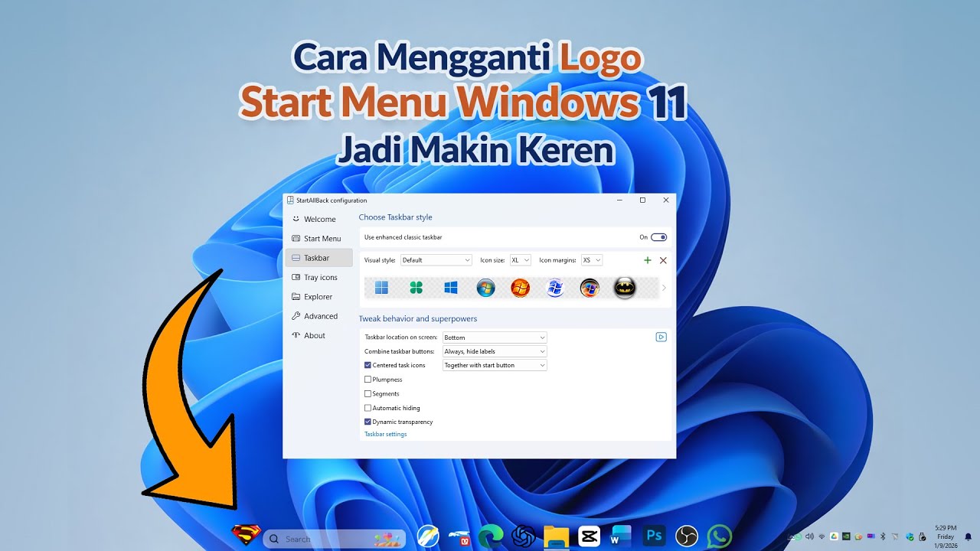The width and height of the screenshot is (980, 551).
Task: Click the USB safely remove tray icon
Action: point(922,536)
